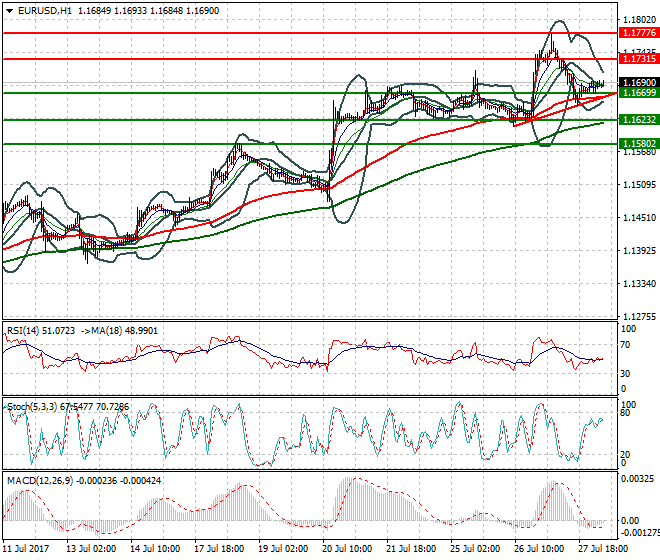Screen dimensions: 660x560
Task: Click the 14 Jul 10:00 time label
Action: click(155, 549)
